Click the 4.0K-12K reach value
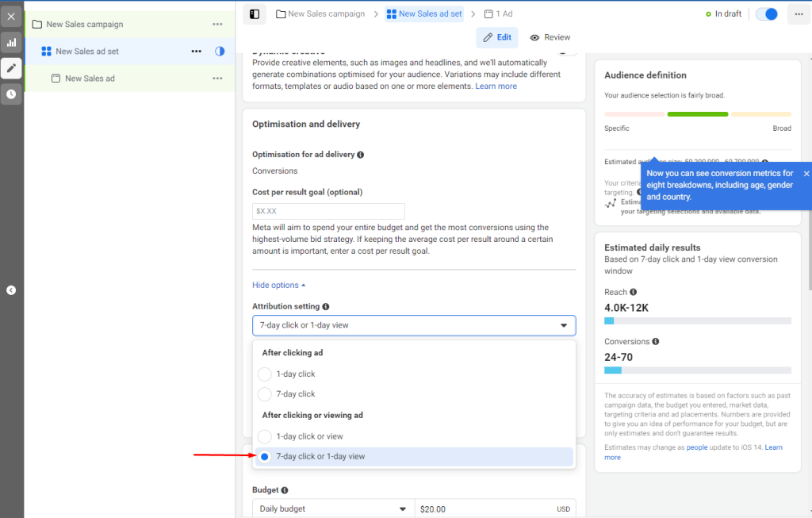This screenshot has width=812, height=518. 626,308
